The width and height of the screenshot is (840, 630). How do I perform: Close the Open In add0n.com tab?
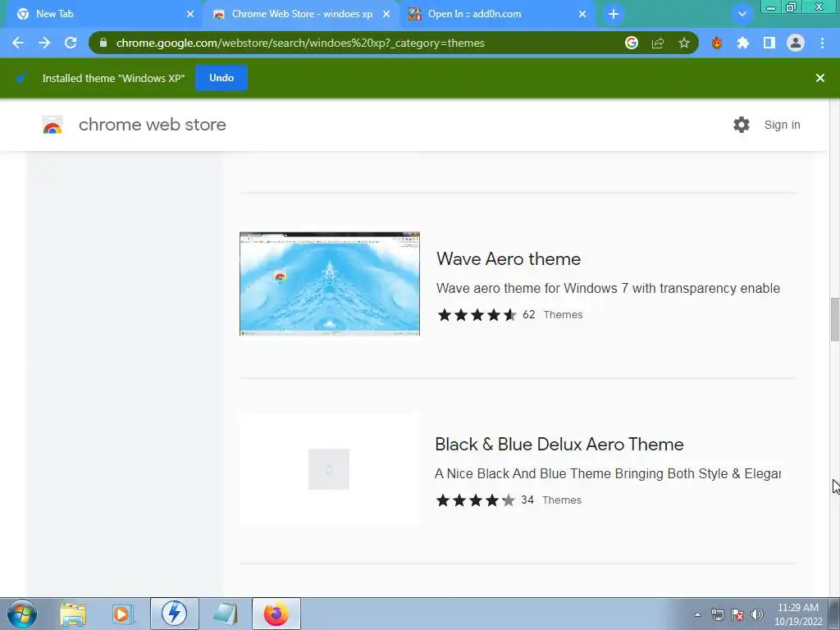pos(582,15)
